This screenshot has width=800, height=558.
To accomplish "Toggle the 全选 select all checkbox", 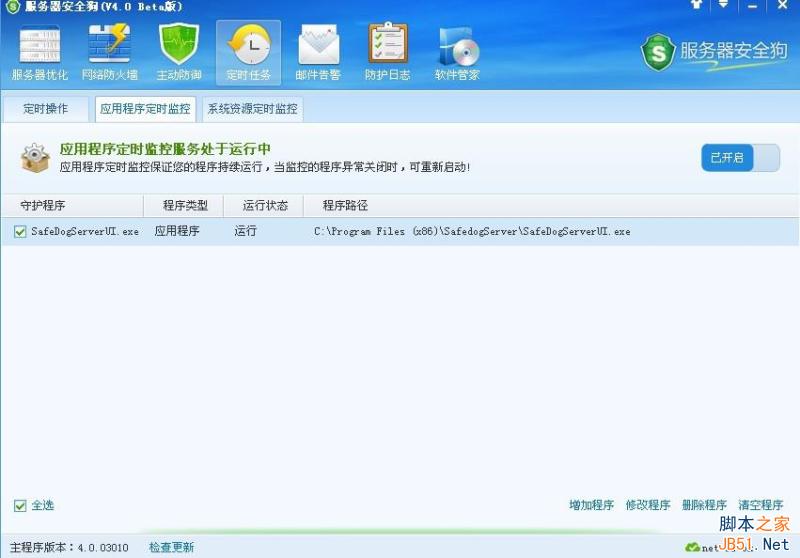I will 20,505.
